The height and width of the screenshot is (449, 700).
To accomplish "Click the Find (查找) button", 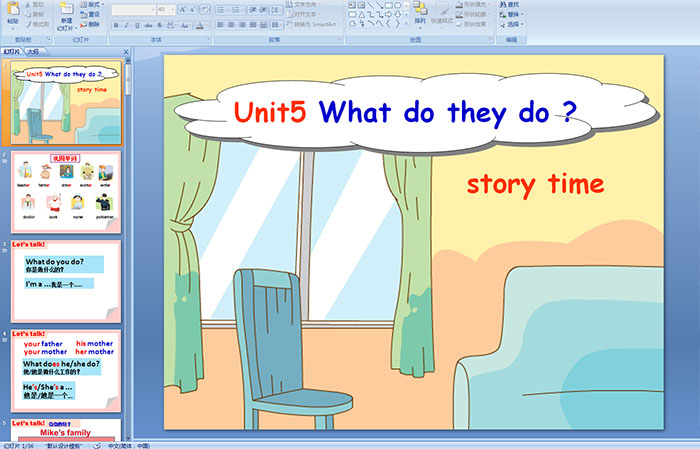I will tap(510, 4).
